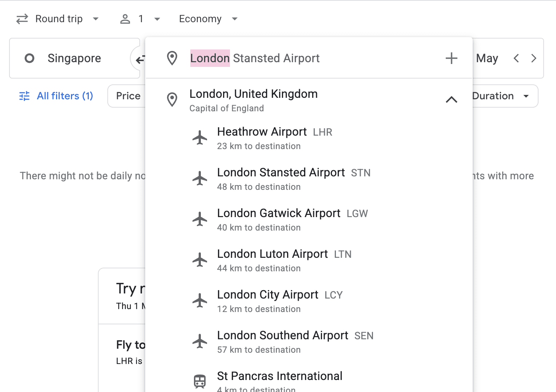
Task: Expand the Duration filter dropdown
Action: pos(504,96)
